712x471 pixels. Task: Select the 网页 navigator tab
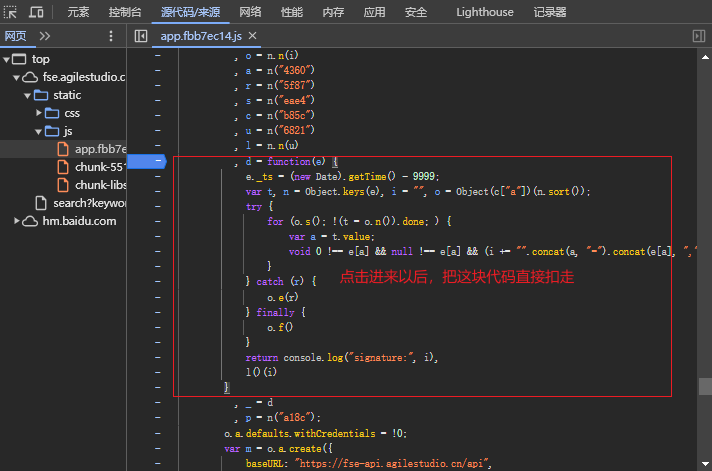[15, 36]
